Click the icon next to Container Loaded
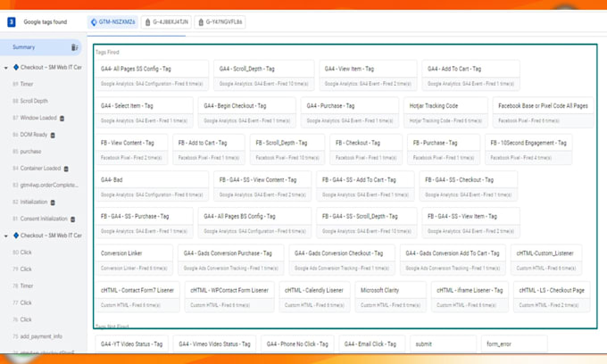Screen dimensions: 607x364 tap(66, 169)
